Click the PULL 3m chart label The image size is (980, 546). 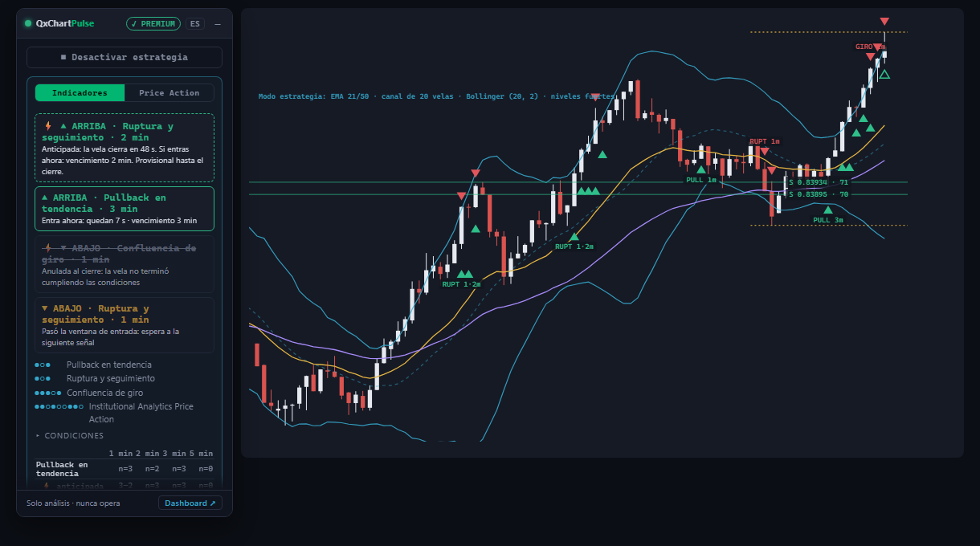click(828, 220)
